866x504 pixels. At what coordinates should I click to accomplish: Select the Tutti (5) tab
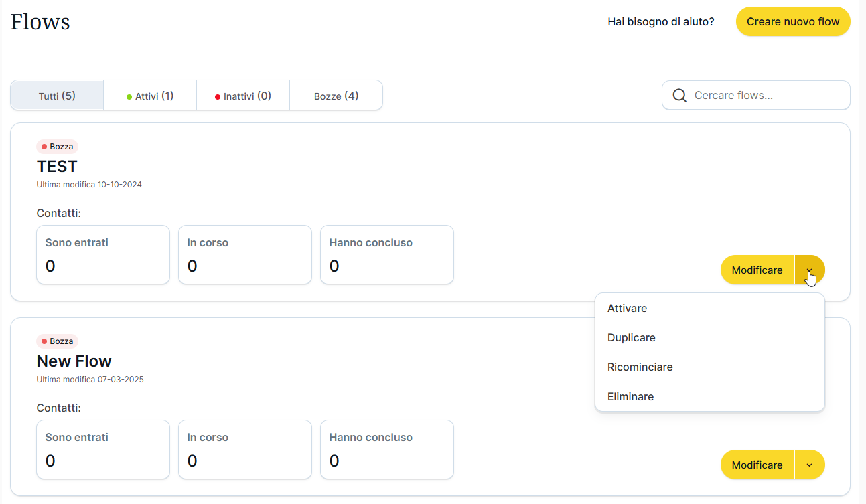click(57, 96)
